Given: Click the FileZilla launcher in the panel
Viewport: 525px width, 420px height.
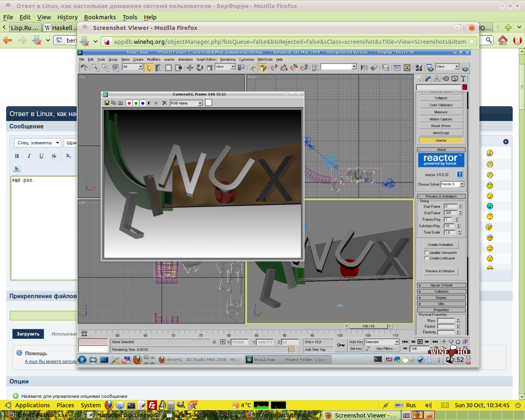Looking at the screenshot, I should click(x=152, y=405).
